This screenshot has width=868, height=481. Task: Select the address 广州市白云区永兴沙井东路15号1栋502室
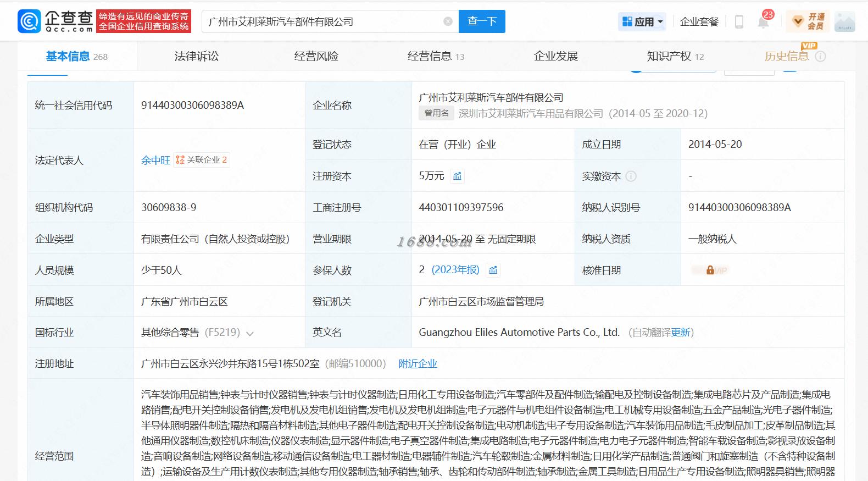[x=230, y=363]
